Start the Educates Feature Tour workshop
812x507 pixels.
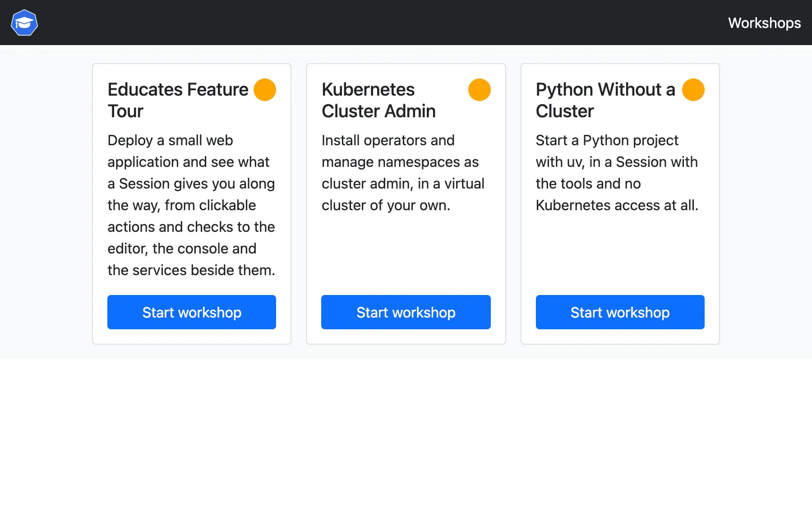(x=192, y=312)
